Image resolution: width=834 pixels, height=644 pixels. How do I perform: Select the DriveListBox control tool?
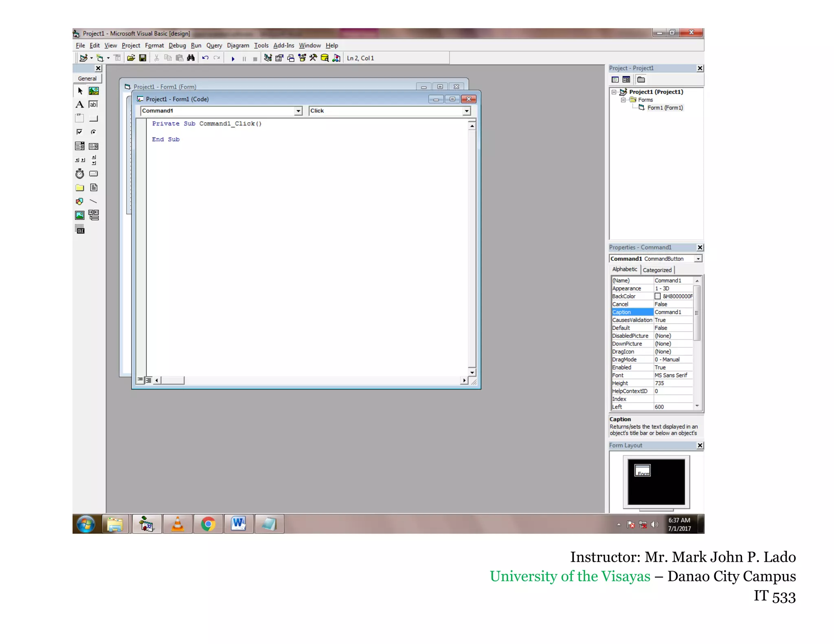pyautogui.click(x=94, y=174)
